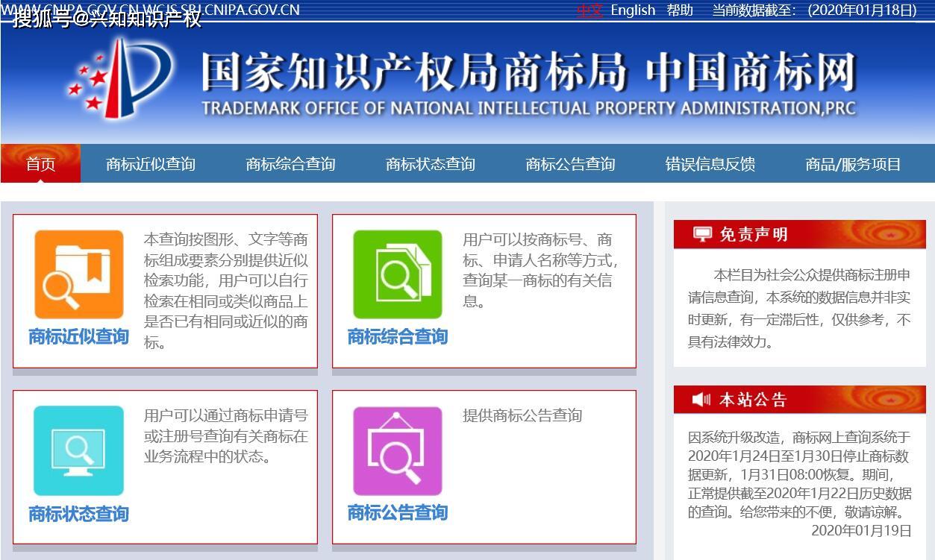935x560 pixels.
Task: Go to 错误信息反馈 in the navigation bar
Action: click(x=710, y=164)
